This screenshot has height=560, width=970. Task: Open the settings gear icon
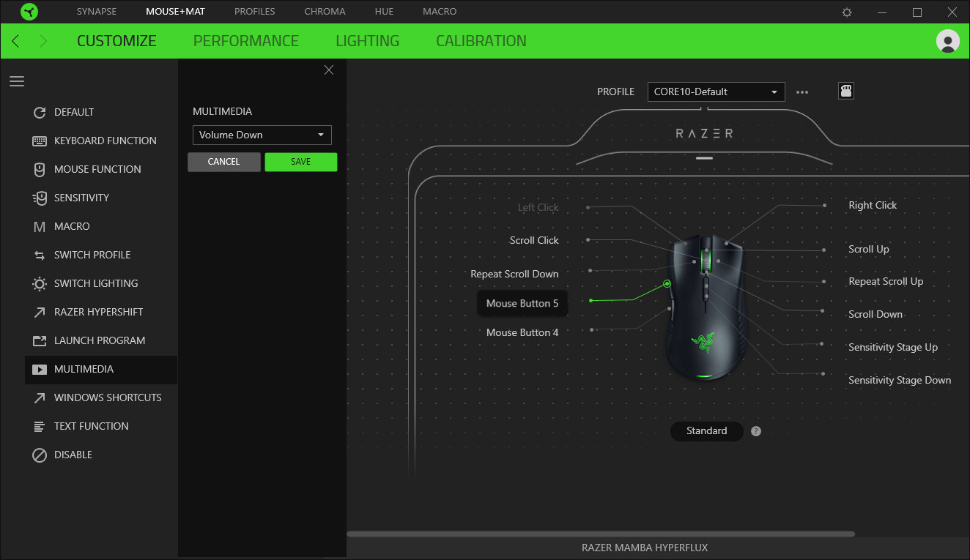[x=847, y=12]
